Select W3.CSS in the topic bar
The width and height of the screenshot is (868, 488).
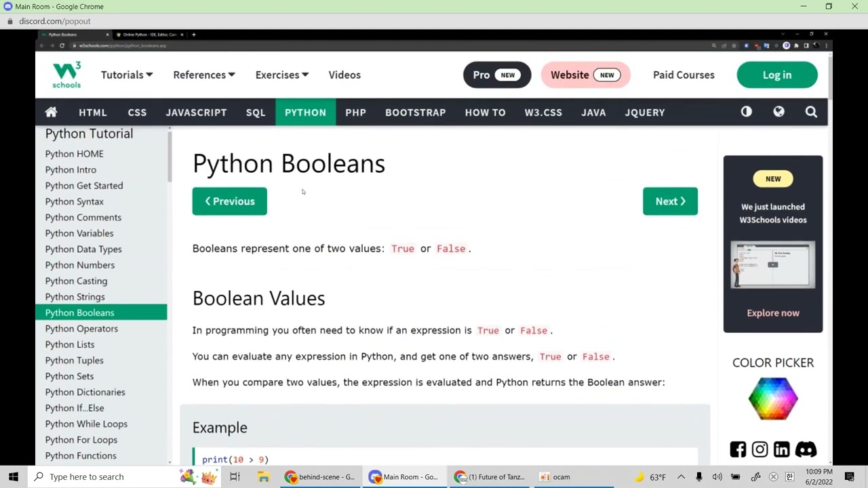click(x=543, y=112)
